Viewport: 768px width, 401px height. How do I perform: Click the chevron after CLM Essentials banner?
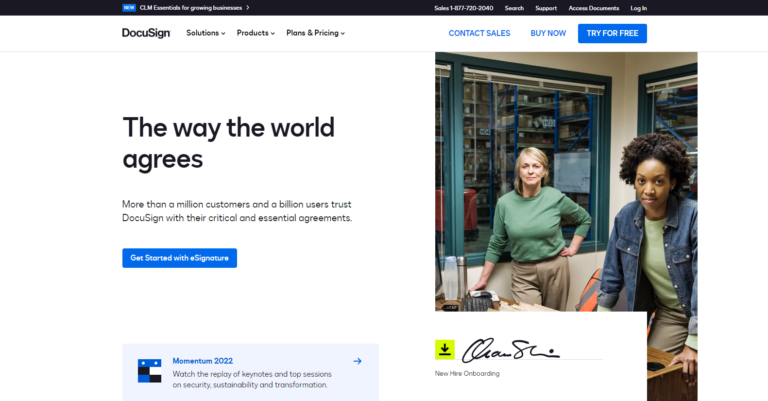pos(248,8)
